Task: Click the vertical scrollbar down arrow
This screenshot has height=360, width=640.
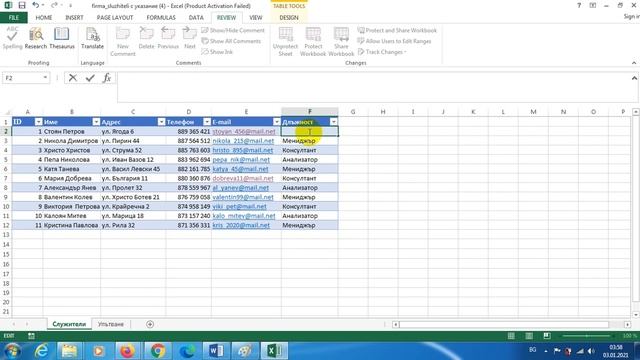Action: (636, 315)
